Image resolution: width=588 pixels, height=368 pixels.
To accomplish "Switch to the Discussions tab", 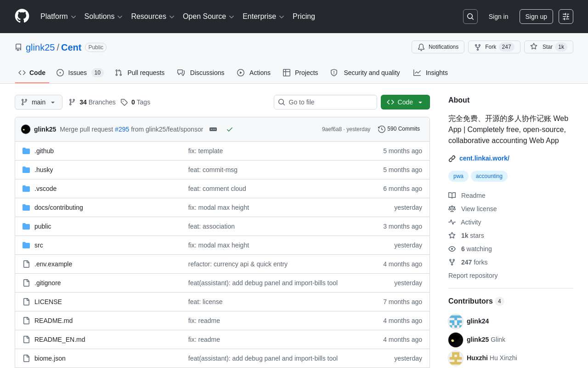I will [x=201, y=73].
